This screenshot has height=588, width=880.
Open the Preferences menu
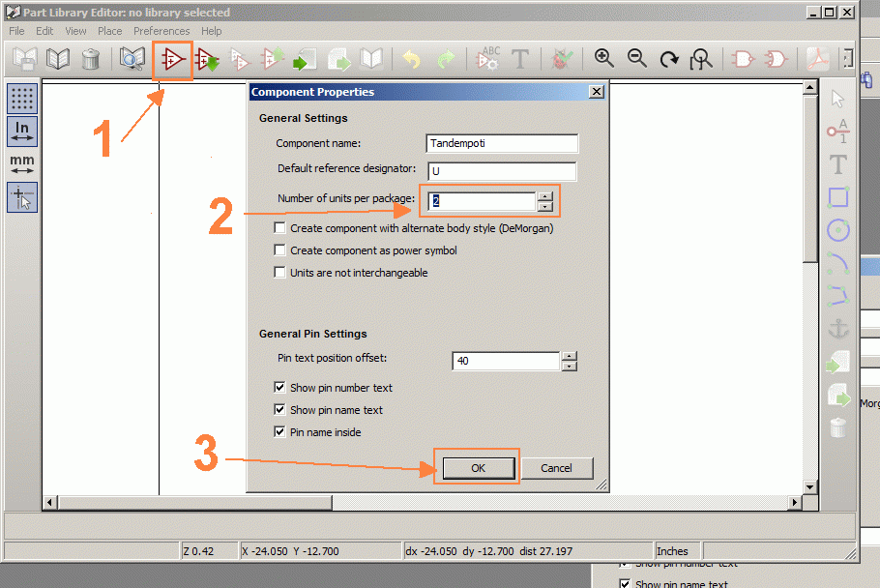click(161, 31)
